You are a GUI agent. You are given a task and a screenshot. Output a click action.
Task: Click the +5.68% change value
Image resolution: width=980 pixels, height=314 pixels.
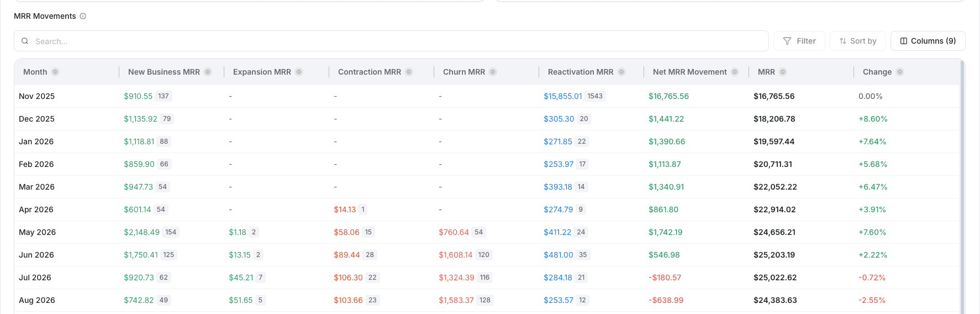[873, 164]
